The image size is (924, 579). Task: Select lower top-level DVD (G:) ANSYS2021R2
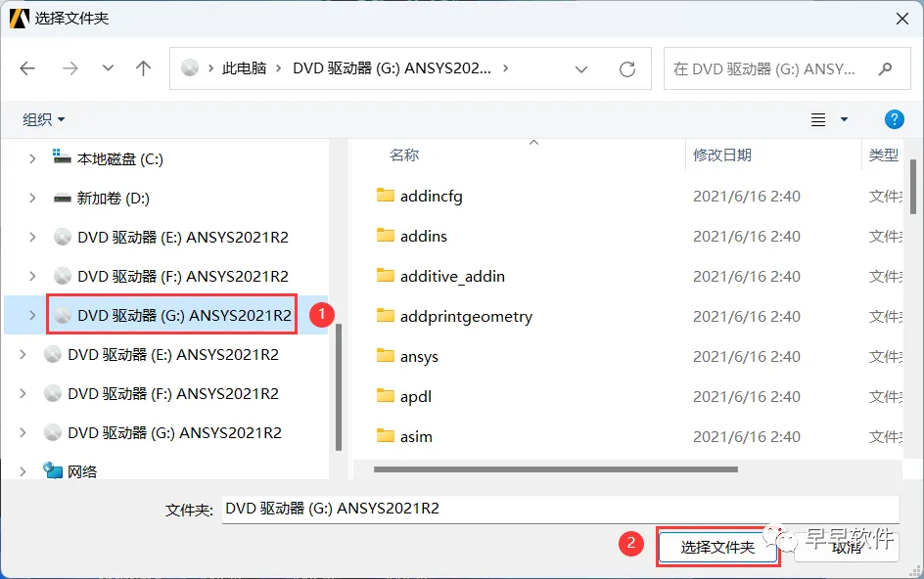point(174,433)
